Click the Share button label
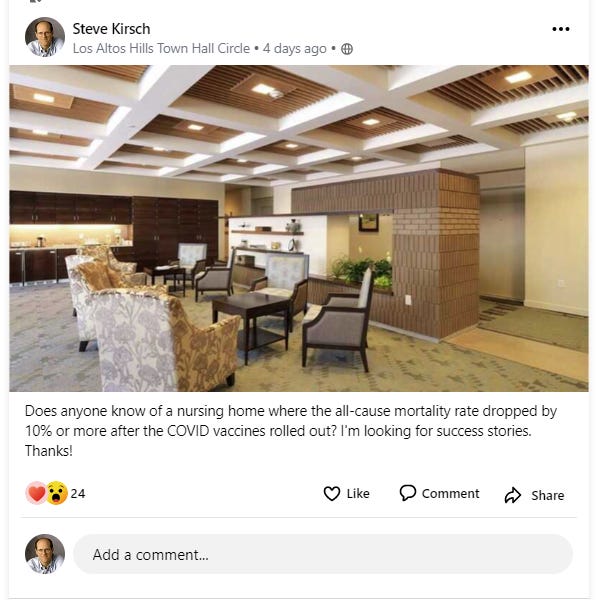Screen dimensions: 596x600 547,496
